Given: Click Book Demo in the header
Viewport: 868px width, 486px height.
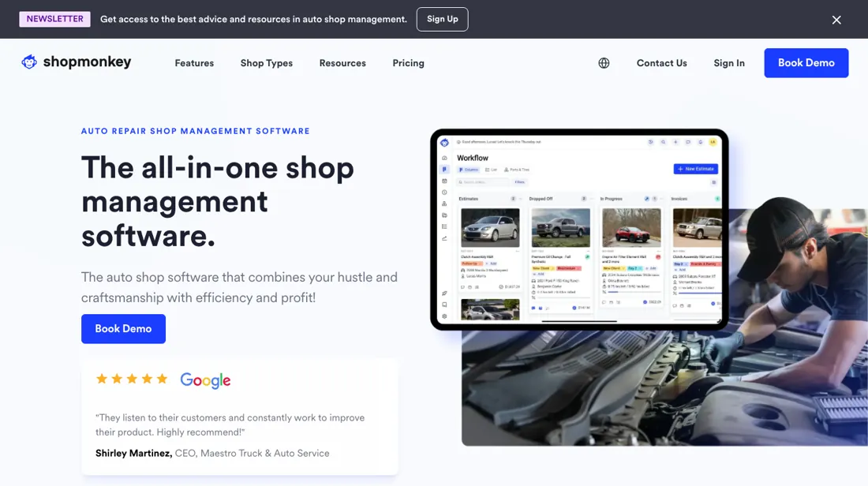Looking at the screenshot, I should coord(806,62).
